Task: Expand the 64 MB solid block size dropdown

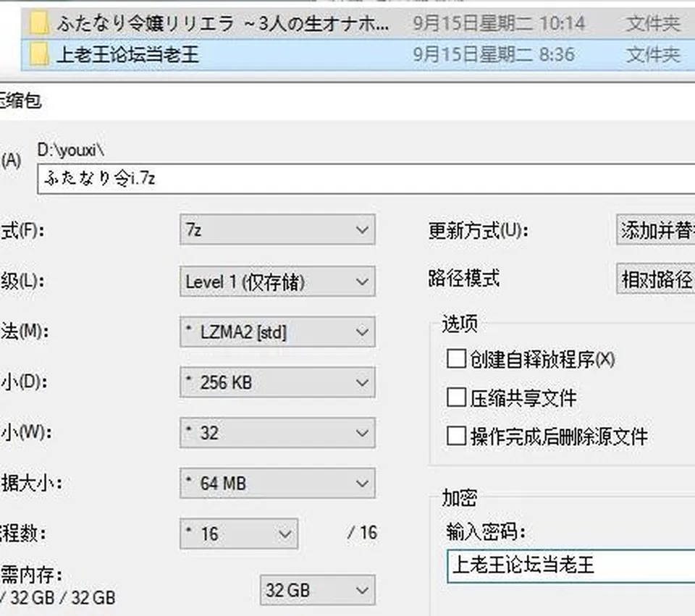Action: [277, 483]
